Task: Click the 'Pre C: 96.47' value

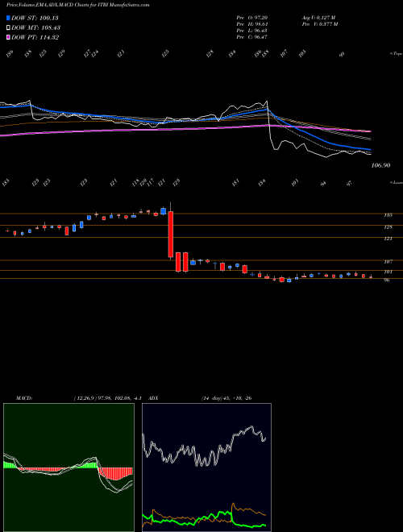Action: [252, 37]
